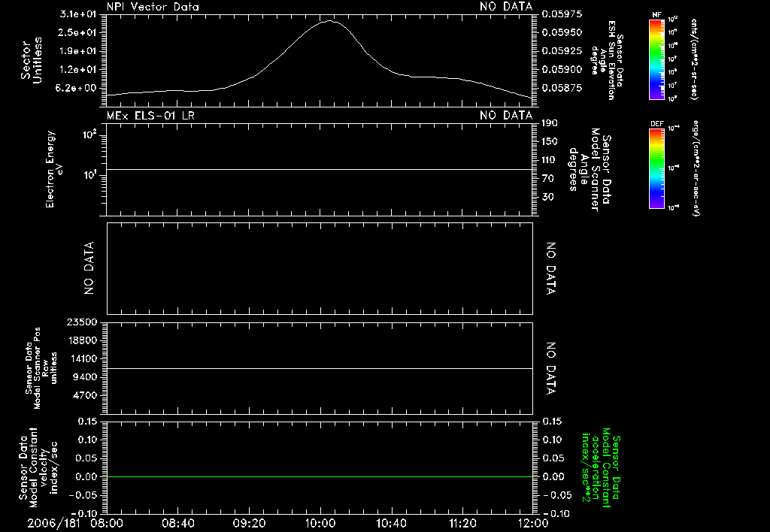Click 'NO DATA' beside the MEx ELS-01 LR title
Image resolution: width=770 pixels, height=532 pixels.
point(506,115)
